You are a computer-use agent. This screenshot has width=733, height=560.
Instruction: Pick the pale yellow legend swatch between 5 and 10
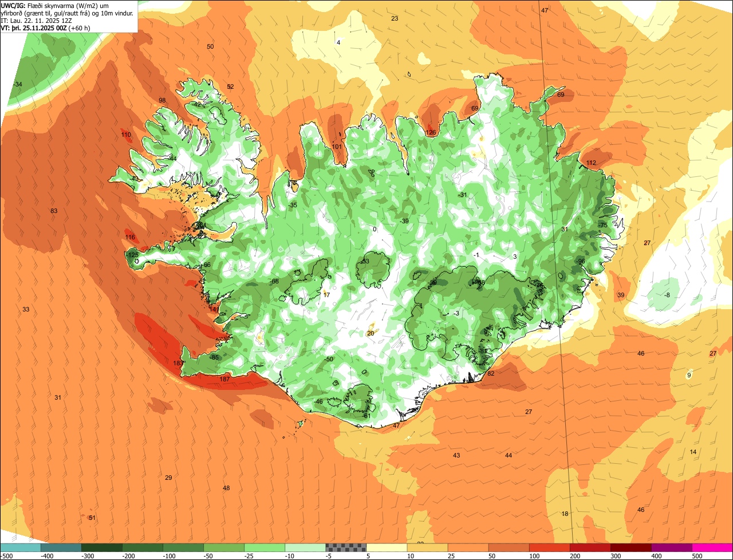(x=387, y=548)
